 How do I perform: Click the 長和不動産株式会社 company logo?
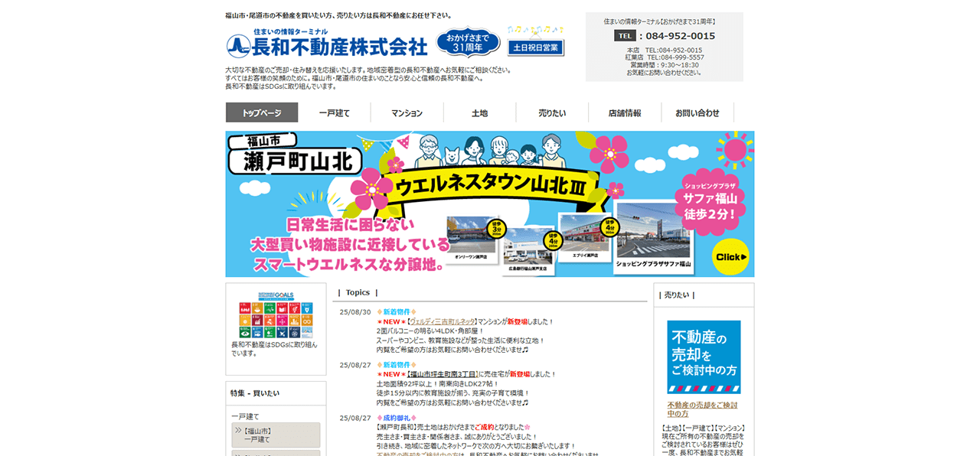(x=327, y=44)
